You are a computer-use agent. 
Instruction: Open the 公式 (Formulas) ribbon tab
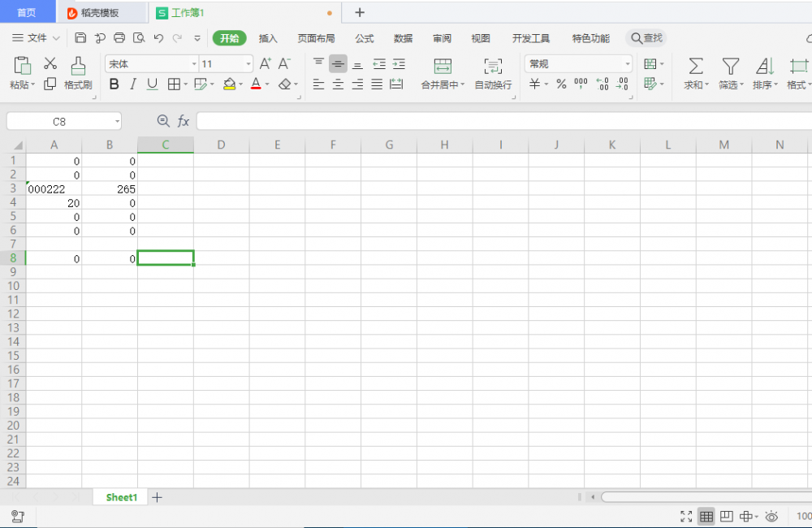click(x=365, y=38)
